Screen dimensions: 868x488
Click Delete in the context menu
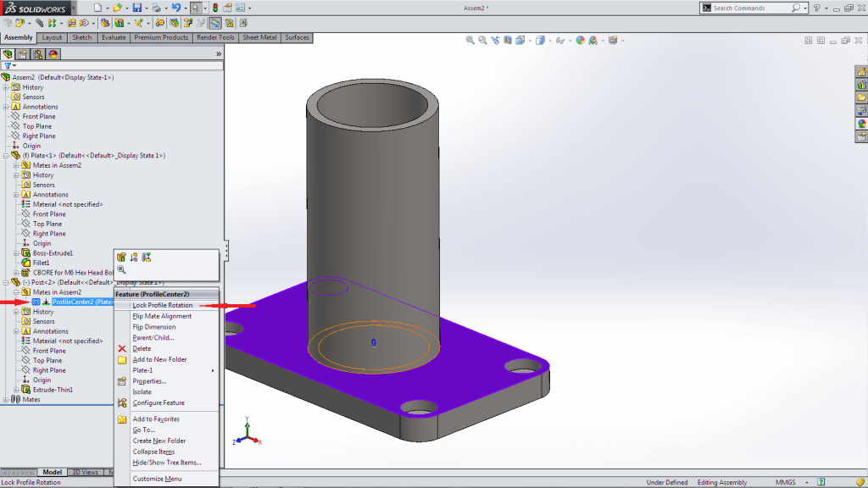[x=142, y=348]
